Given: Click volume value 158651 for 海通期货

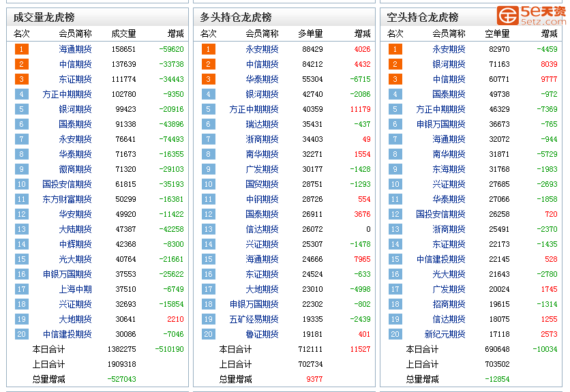Looking at the screenshot, I should tap(123, 49).
